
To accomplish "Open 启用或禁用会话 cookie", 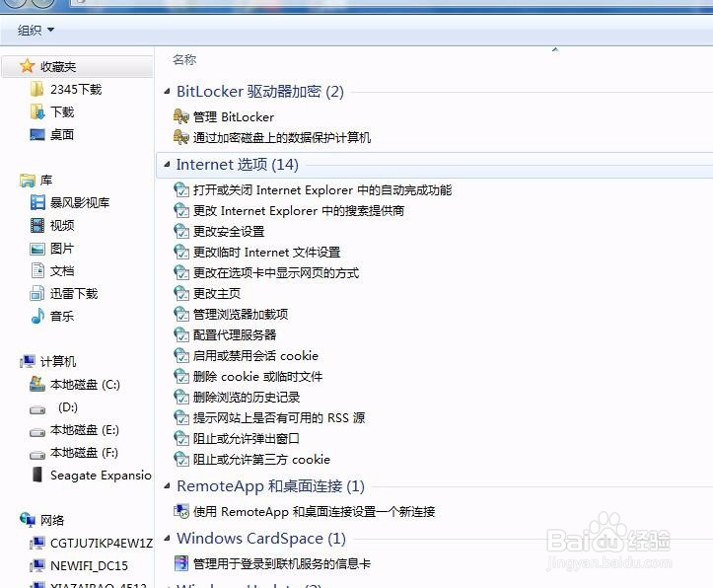I will pyautogui.click(x=255, y=355).
